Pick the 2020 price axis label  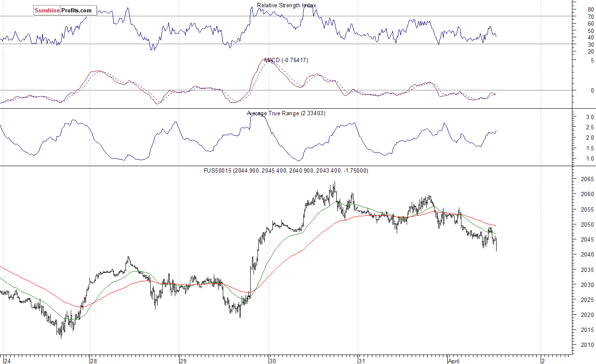tap(588, 315)
